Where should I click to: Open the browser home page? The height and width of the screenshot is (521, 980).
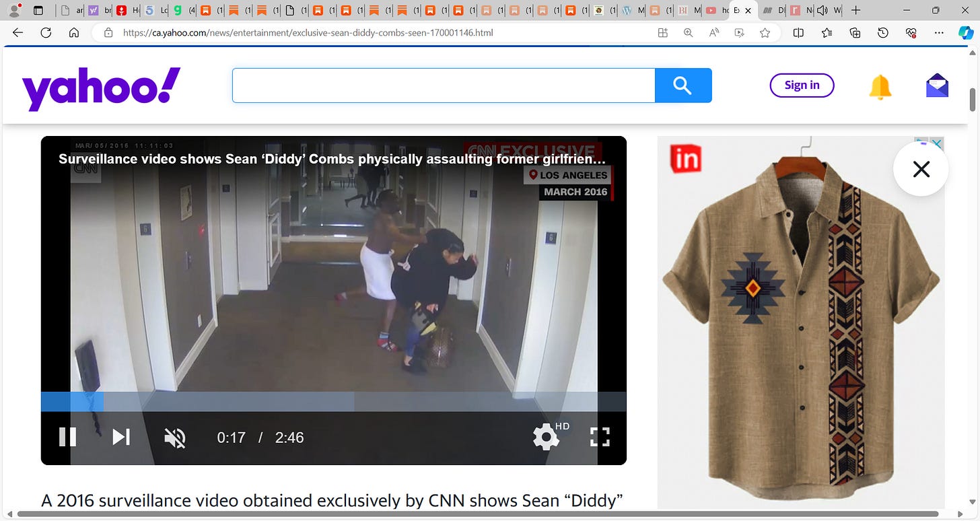[x=74, y=32]
